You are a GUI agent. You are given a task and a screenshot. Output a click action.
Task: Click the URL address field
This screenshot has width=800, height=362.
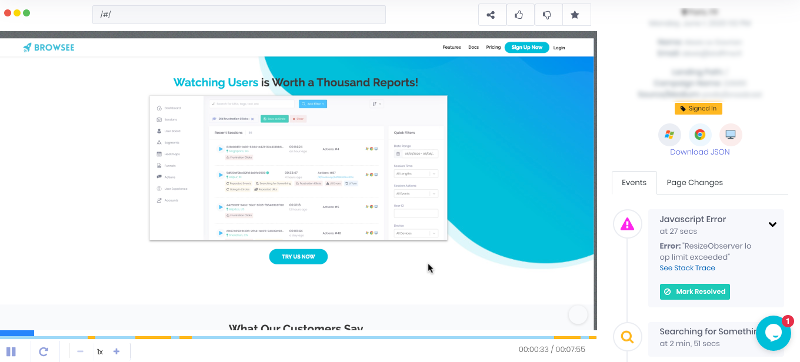tap(239, 14)
